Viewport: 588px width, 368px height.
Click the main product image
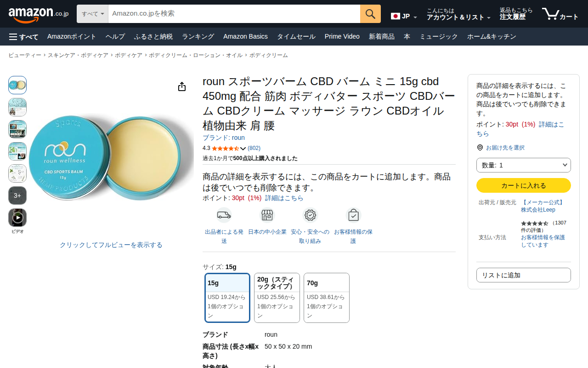click(111, 158)
